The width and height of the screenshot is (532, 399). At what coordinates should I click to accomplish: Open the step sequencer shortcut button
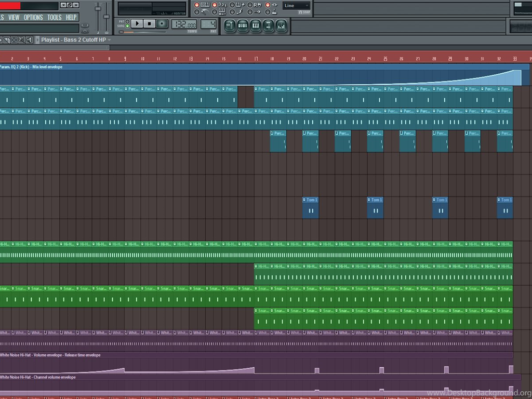[242, 25]
